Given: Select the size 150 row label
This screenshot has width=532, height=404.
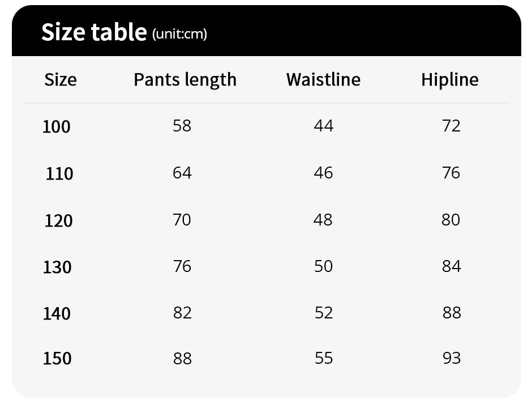Looking at the screenshot, I should pos(57,359).
